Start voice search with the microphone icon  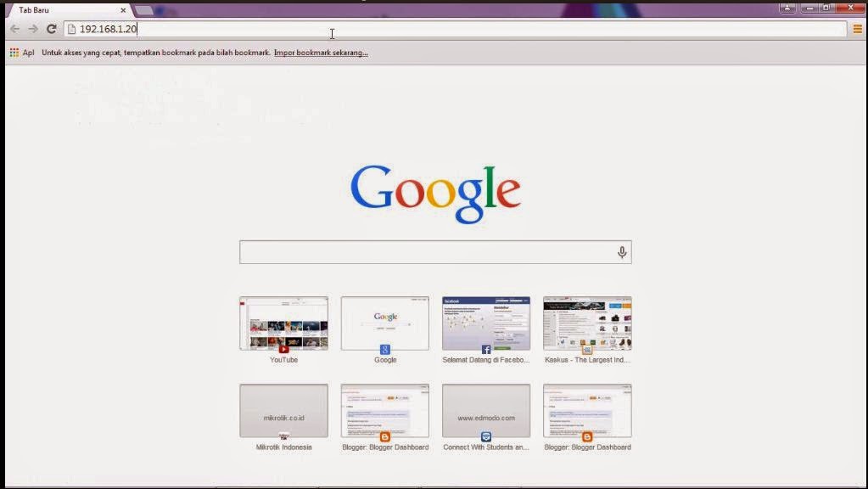coord(622,252)
